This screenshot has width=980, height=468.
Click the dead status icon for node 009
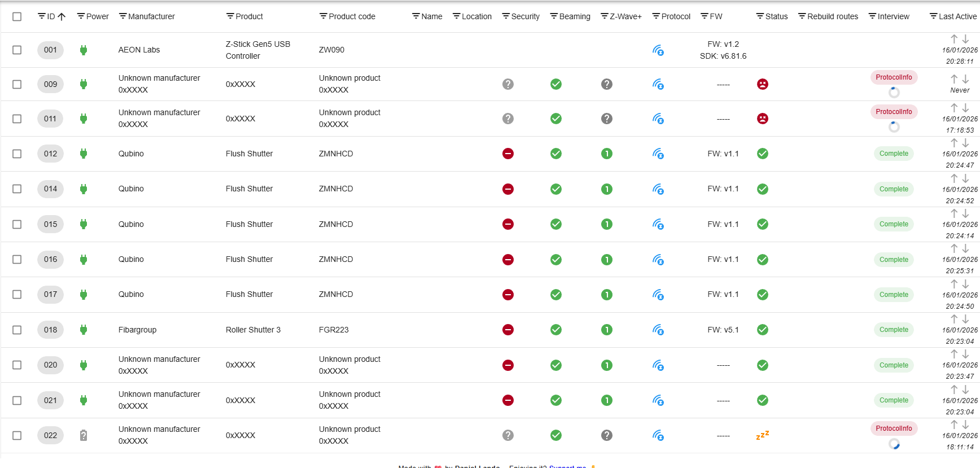[762, 84]
